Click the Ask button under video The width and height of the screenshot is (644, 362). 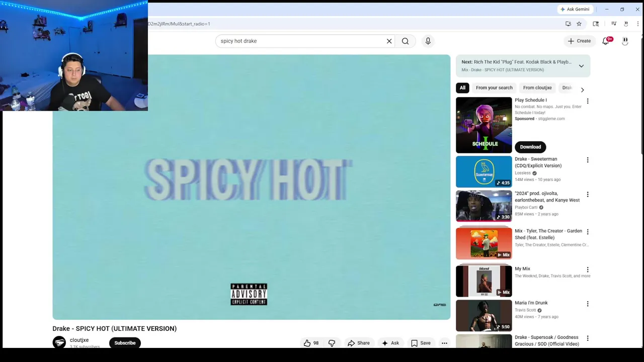(x=390, y=343)
